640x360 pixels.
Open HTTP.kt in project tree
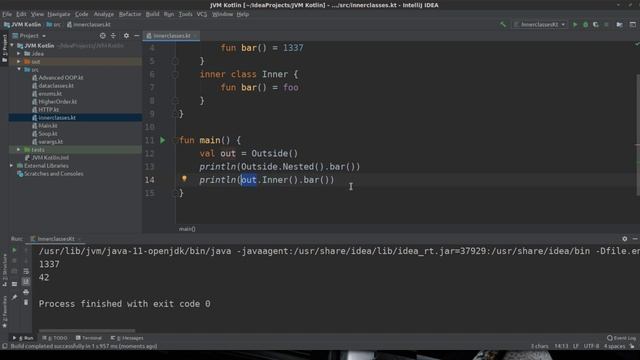coord(49,109)
